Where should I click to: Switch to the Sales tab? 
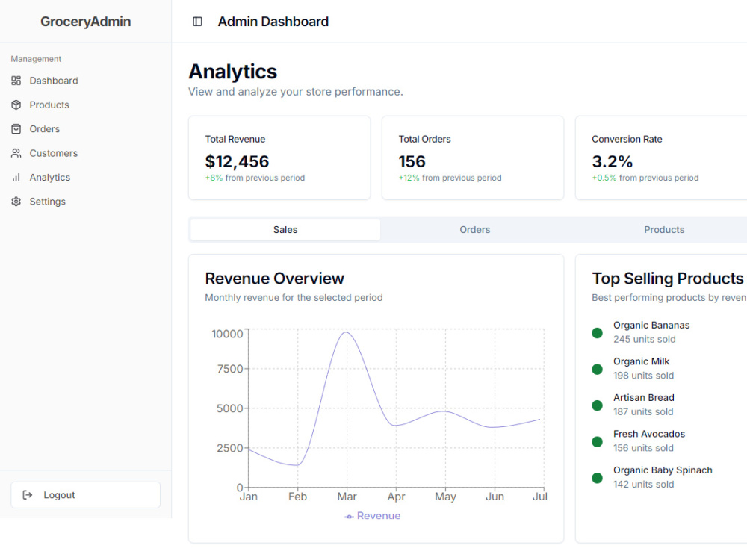click(x=285, y=229)
